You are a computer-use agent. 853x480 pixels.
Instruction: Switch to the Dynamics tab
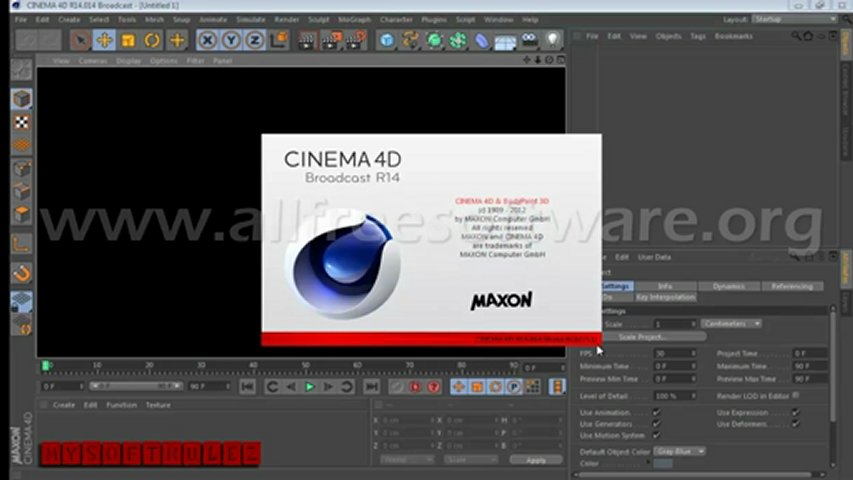click(x=728, y=286)
